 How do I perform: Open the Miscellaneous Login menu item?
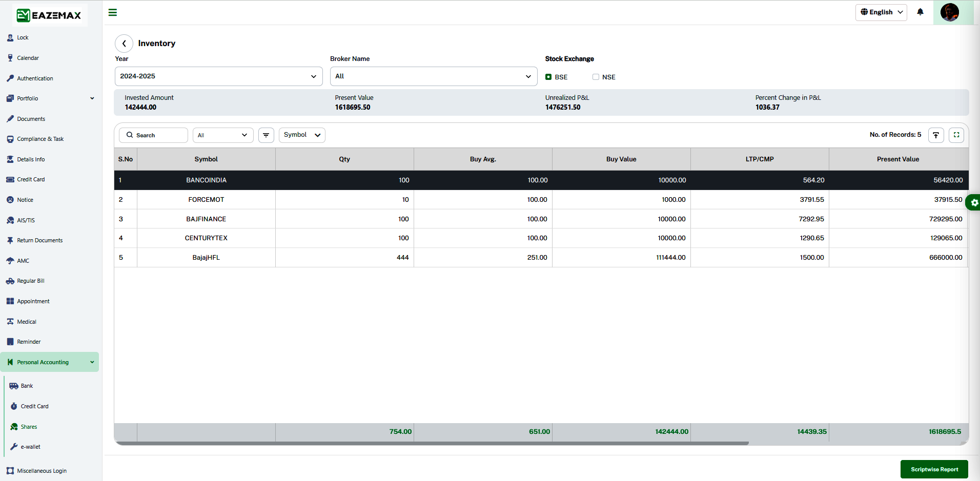pyautogui.click(x=42, y=471)
